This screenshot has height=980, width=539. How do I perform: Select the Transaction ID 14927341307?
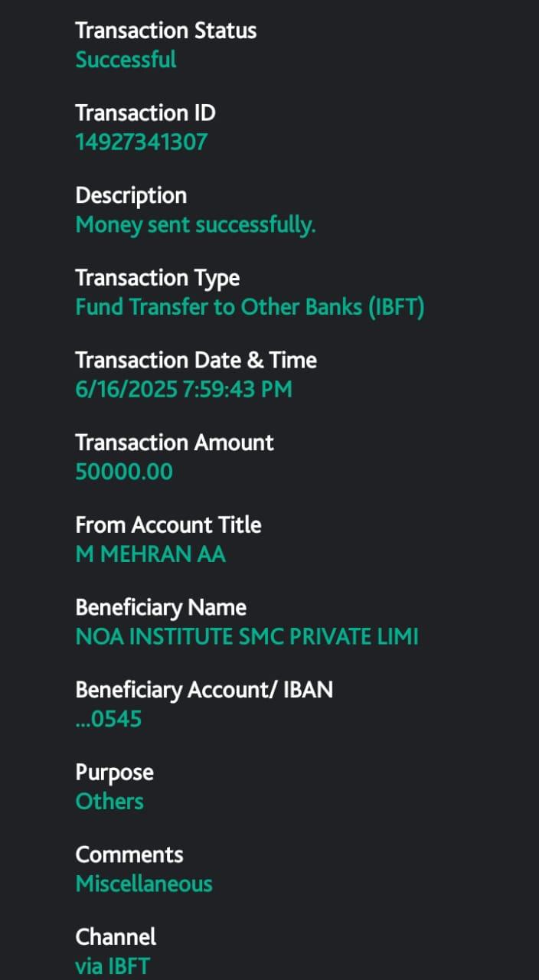tap(141, 142)
